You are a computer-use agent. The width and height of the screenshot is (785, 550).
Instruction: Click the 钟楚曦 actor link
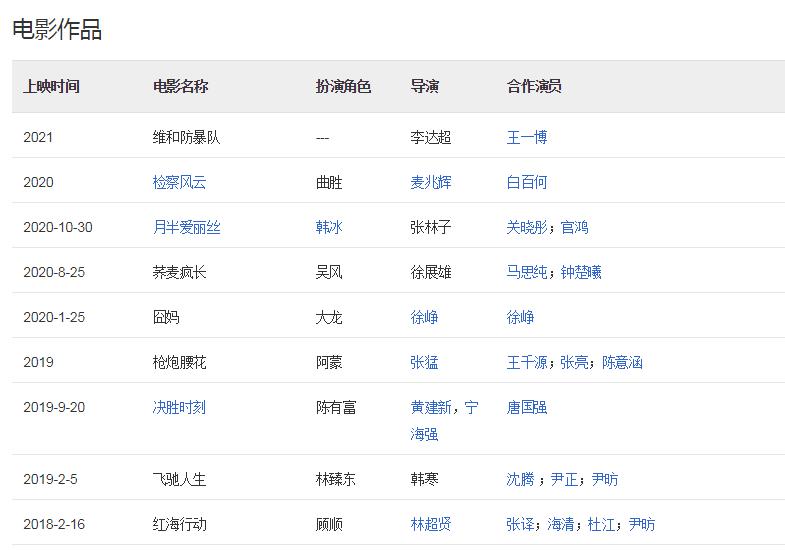click(x=581, y=272)
